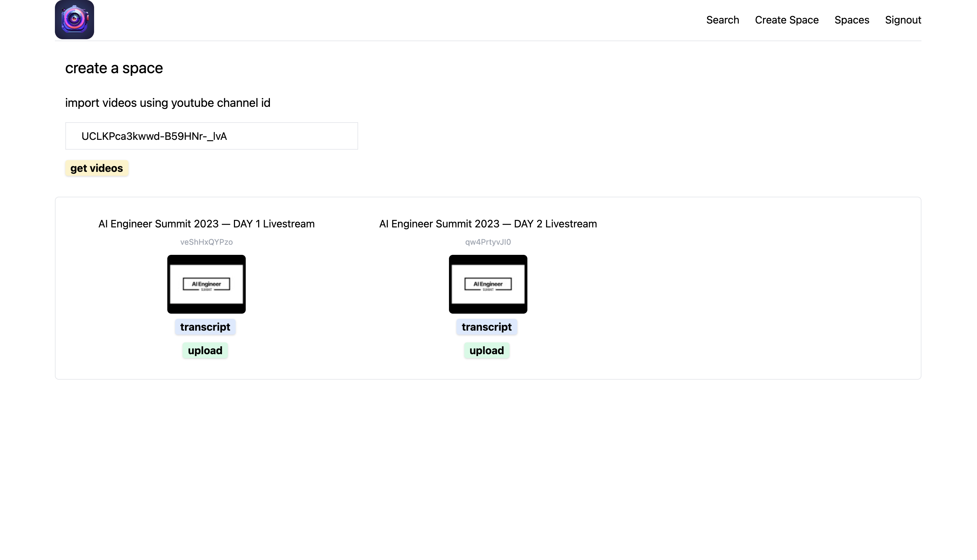
Task: Click the DAY 1 Livestream thumbnail
Action: (x=206, y=284)
